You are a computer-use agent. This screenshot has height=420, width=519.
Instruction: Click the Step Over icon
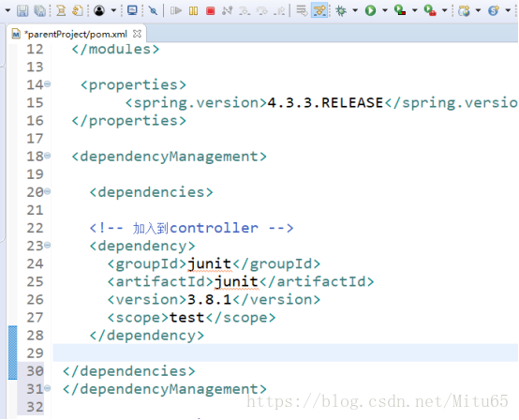point(261,10)
